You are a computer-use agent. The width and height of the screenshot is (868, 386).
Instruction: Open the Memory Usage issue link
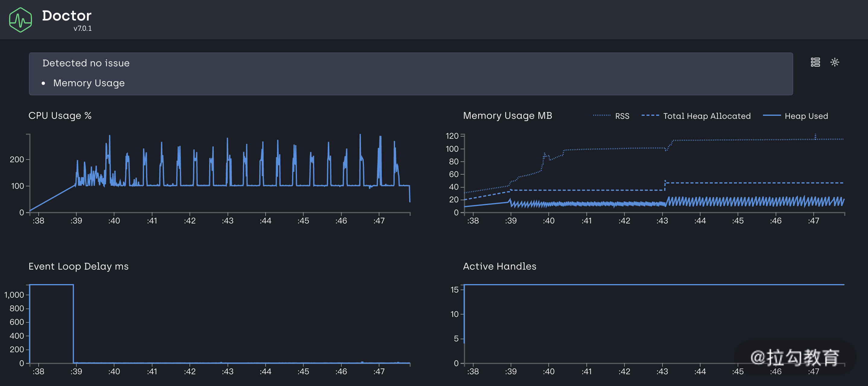(89, 83)
